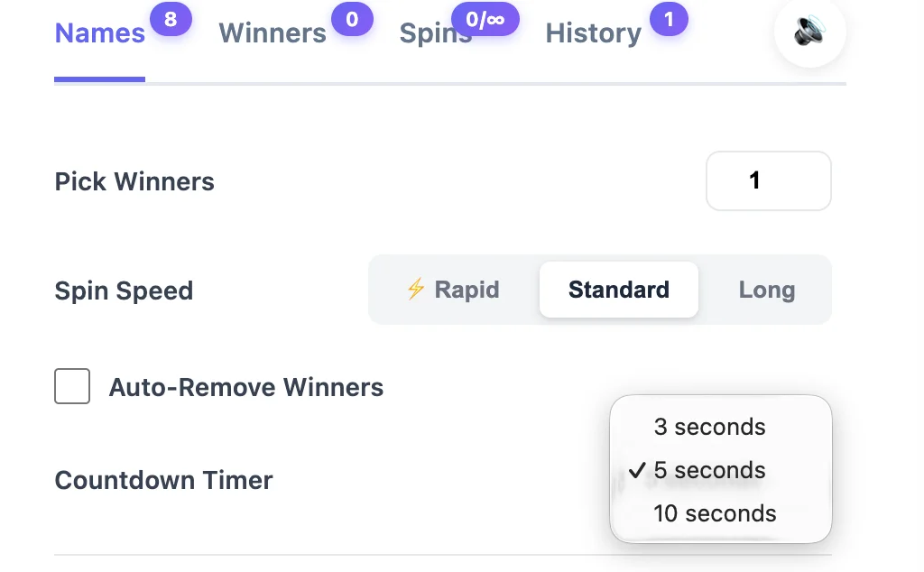Switch to the Winners tab
924x572 pixels.
[x=272, y=32]
